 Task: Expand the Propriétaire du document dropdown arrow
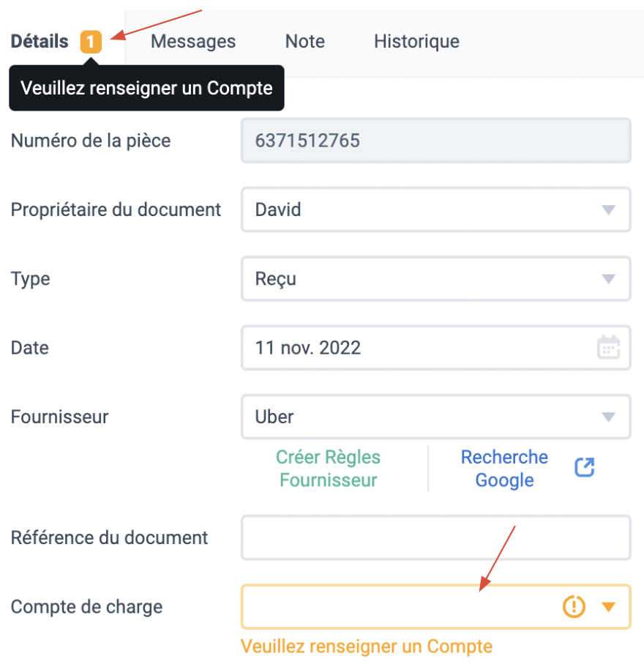click(x=609, y=210)
